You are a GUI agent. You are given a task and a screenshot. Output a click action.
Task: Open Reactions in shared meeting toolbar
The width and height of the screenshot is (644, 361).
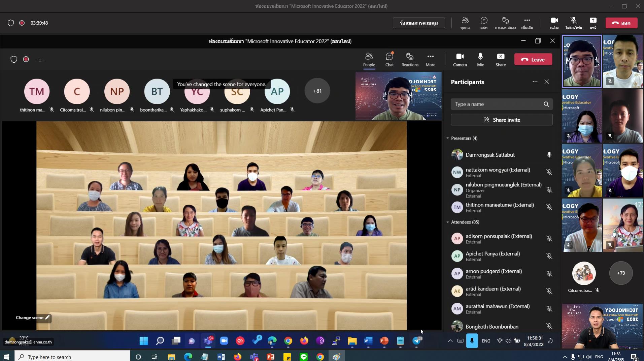coord(410,60)
